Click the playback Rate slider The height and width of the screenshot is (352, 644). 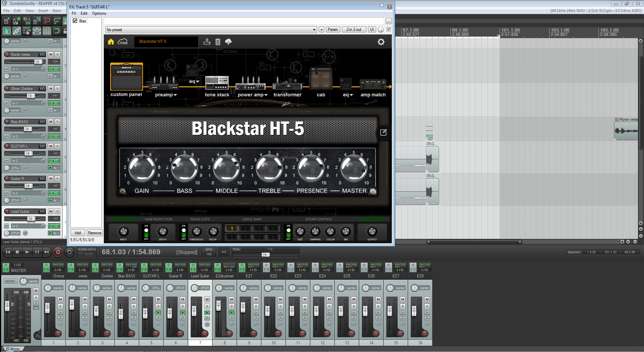266,255
